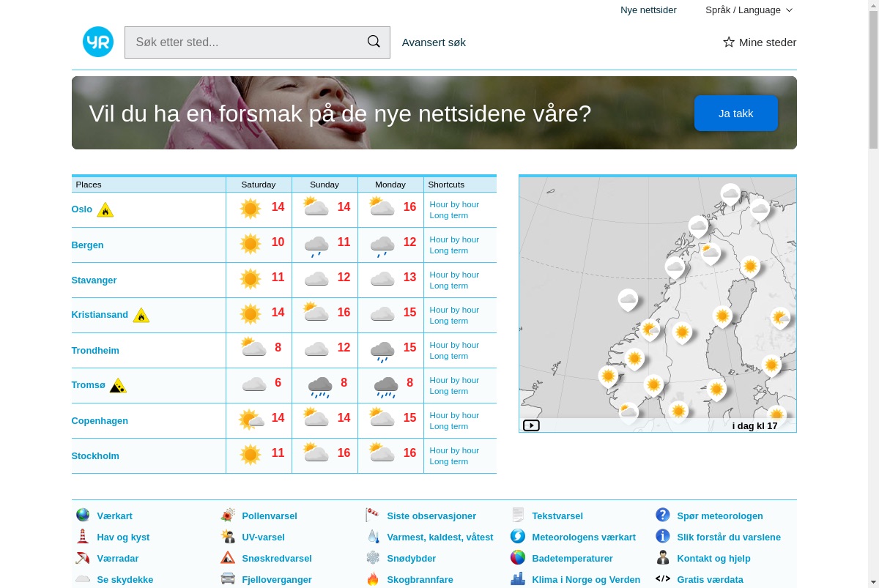Click the Klima i Norge chart icon

point(518,579)
